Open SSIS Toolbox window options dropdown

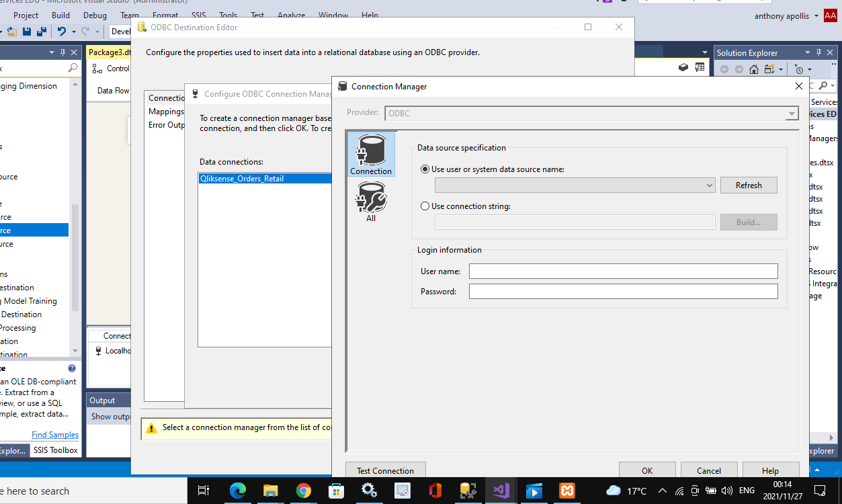click(x=52, y=52)
